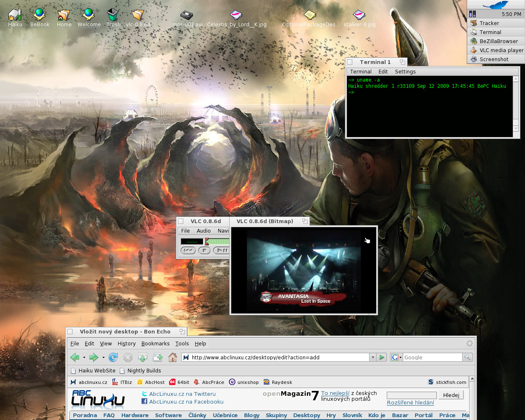Go to Home page in Bon Echo

pyautogui.click(x=173, y=357)
